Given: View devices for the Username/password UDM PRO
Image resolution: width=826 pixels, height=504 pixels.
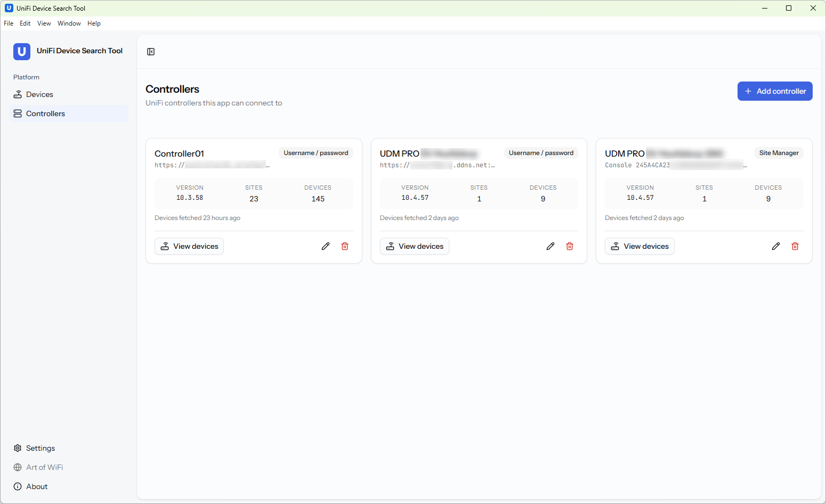Looking at the screenshot, I should pyautogui.click(x=415, y=246).
